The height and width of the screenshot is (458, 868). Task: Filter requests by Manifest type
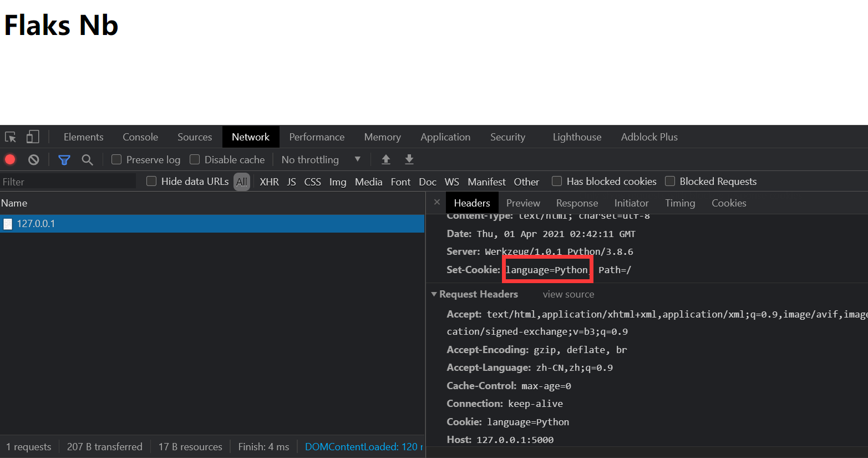pyautogui.click(x=486, y=182)
